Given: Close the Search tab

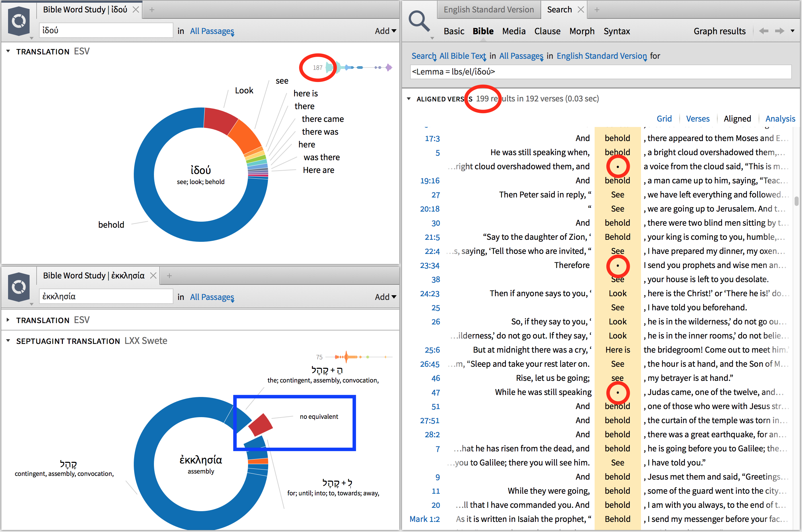Looking at the screenshot, I should pyautogui.click(x=581, y=9).
